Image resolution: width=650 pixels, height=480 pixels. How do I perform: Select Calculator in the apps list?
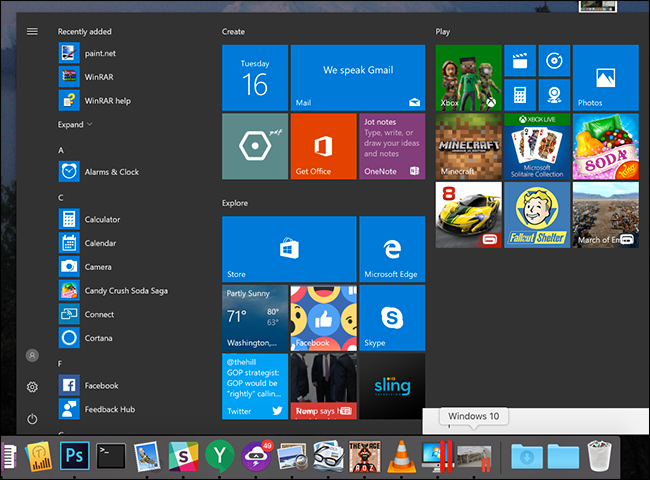(x=101, y=219)
